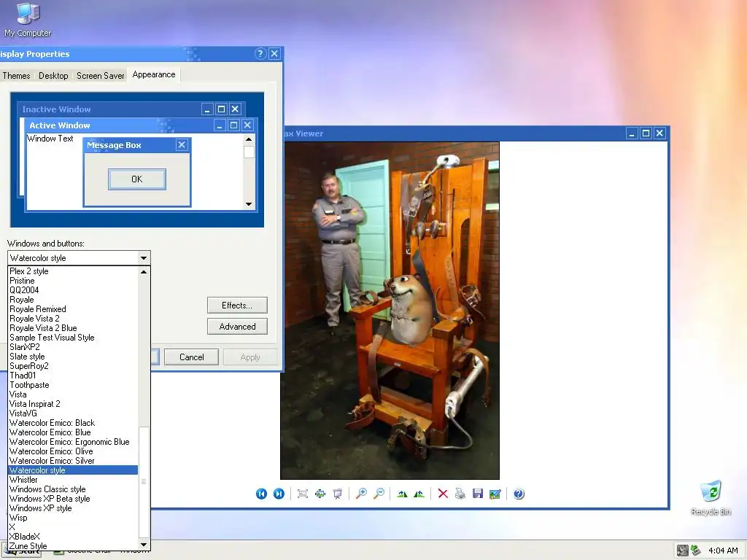Print the image using the printer icon

[x=460, y=494]
